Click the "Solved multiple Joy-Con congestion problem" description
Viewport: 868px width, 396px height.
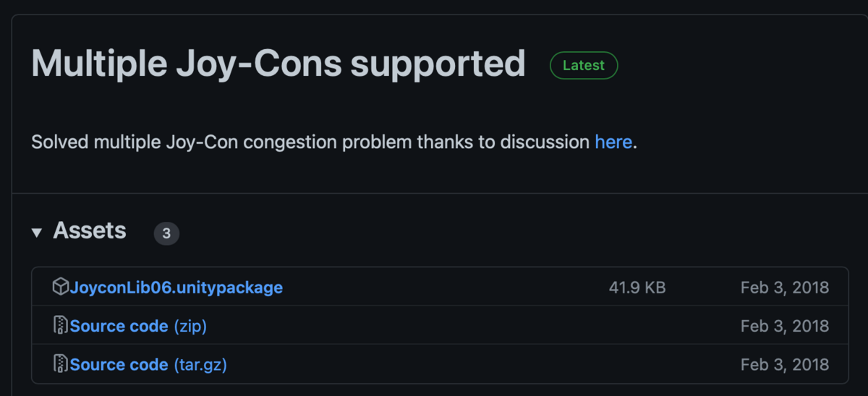coord(311,142)
